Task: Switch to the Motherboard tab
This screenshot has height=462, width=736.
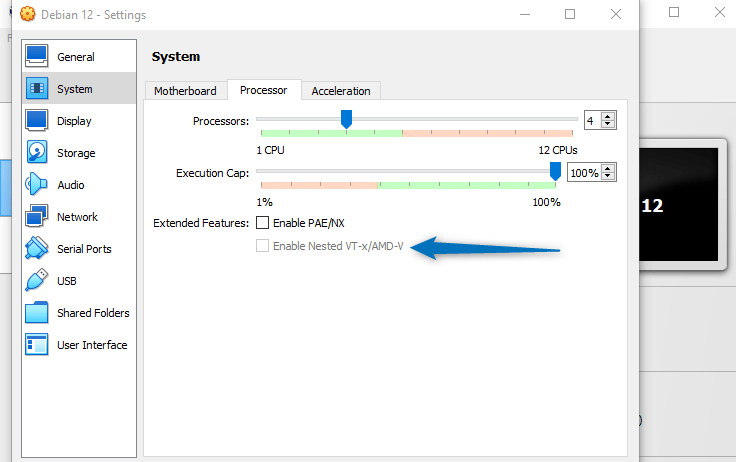Action: (x=185, y=91)
